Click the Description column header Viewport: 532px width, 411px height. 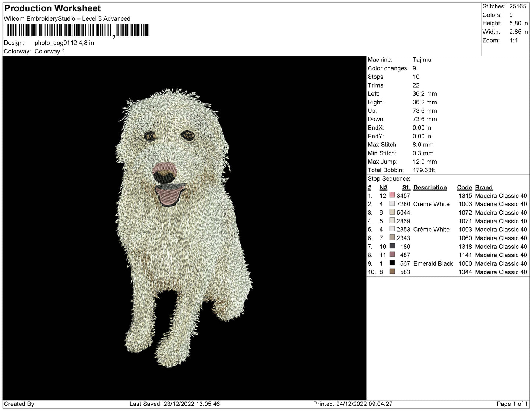coord(430,187)
